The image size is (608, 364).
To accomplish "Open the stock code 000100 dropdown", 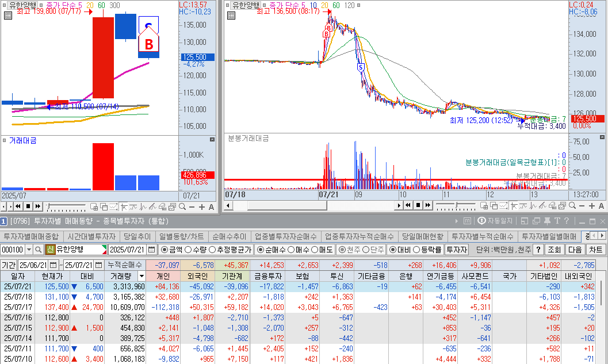I will click(29, 250).
